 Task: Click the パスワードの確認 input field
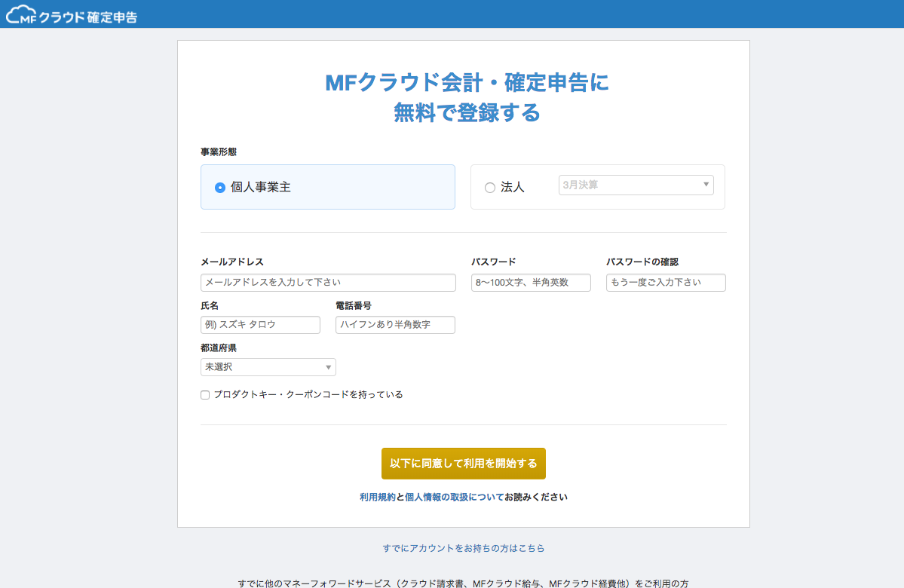[666, 283]
